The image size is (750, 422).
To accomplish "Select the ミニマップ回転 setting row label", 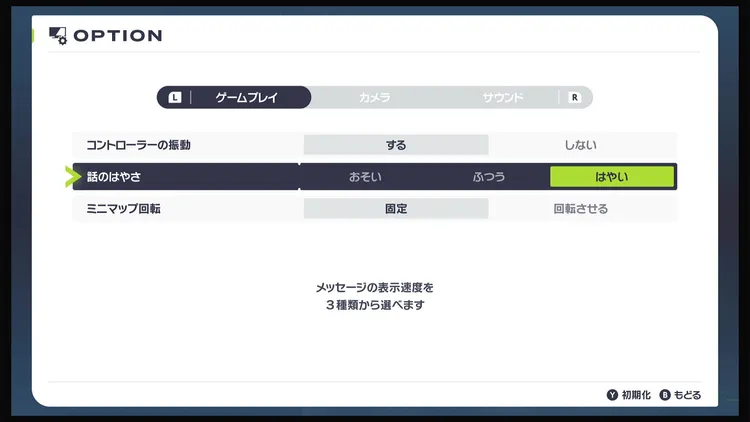I will [123, 209].
